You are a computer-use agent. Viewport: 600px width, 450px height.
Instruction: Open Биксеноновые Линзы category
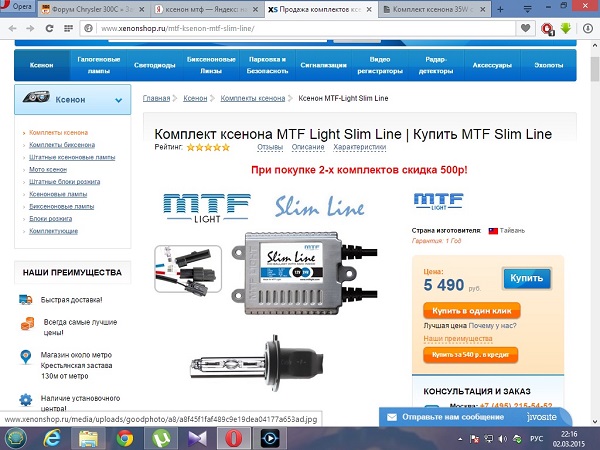pyautogui.click(x=211, y=65)
